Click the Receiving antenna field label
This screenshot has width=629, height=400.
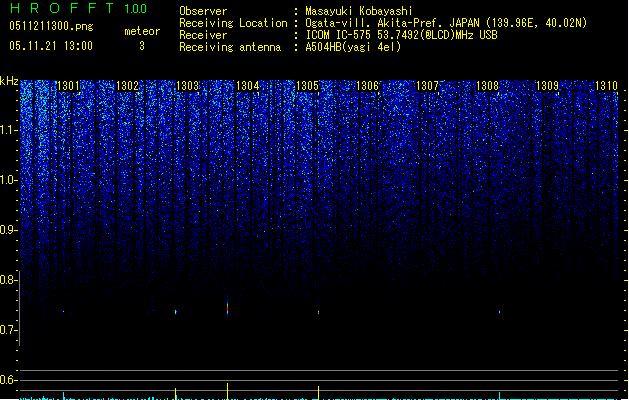click(x=230, y=47)
